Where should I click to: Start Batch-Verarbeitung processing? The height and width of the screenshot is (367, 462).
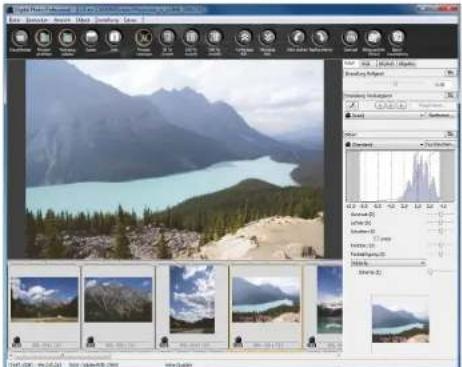(x=397, y=41)
